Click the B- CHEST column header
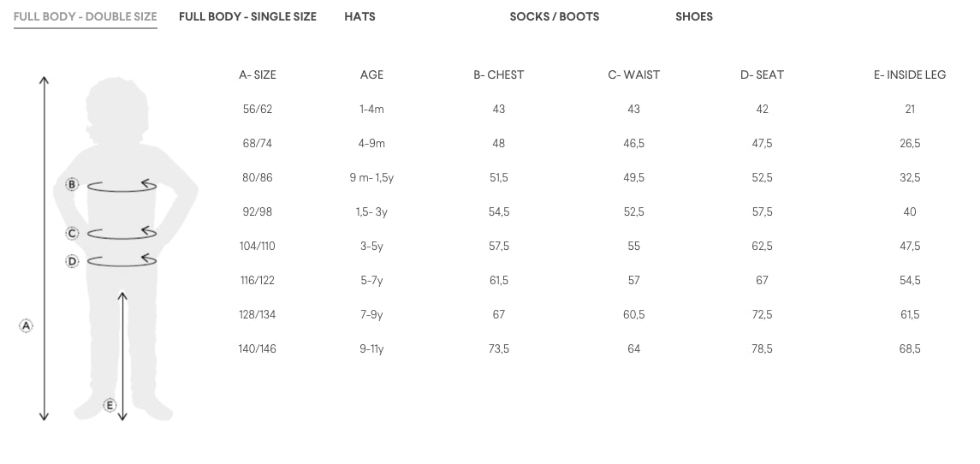The height and width of the screenshot is (464, 980). 498,74
